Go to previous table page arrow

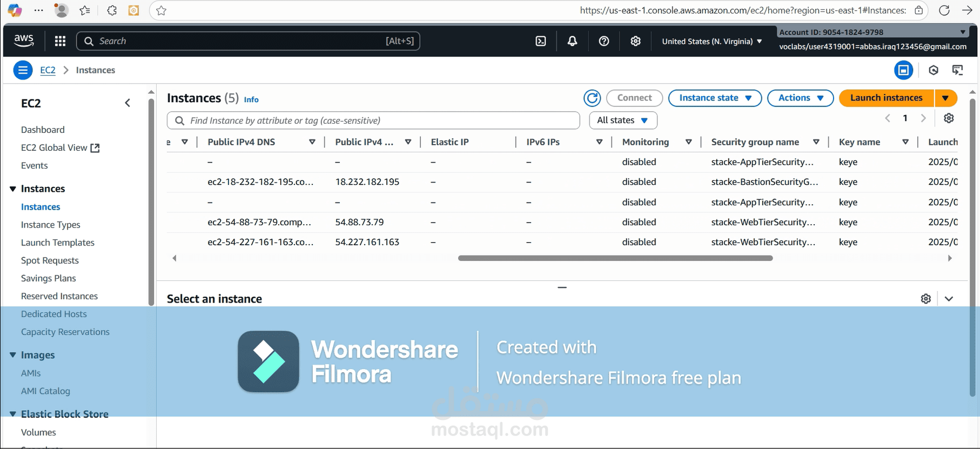[887, 118]
